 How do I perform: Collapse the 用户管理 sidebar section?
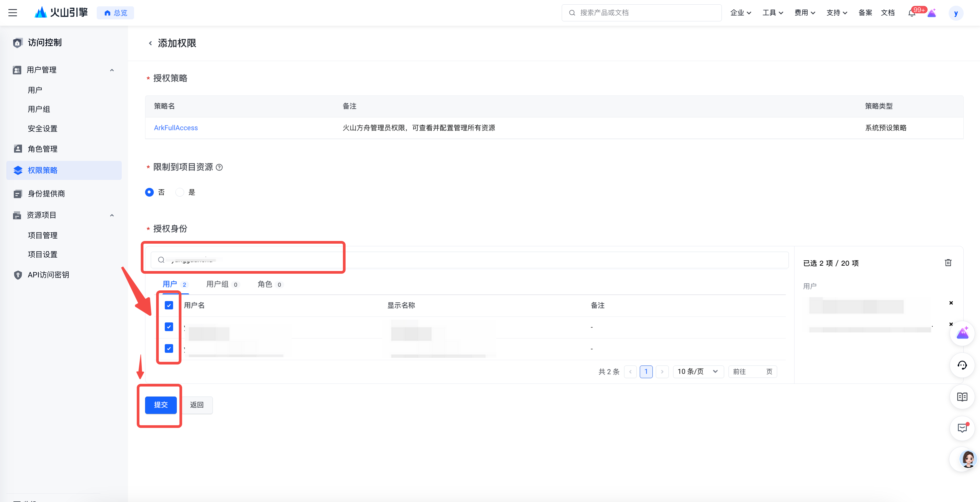click(112, 70)
